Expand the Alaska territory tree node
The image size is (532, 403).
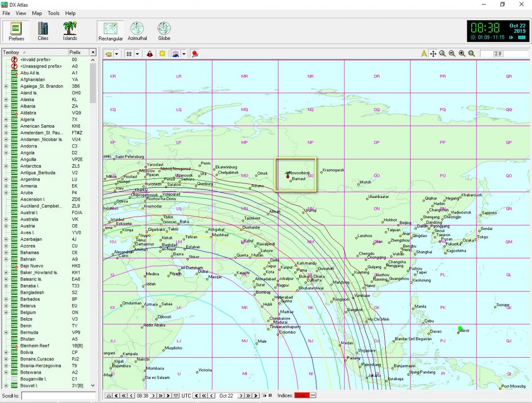click(x=6, y=99)
